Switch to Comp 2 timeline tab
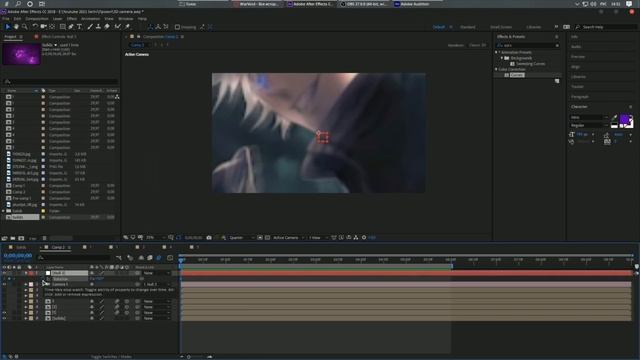640x360 pixels. [58, 247]
